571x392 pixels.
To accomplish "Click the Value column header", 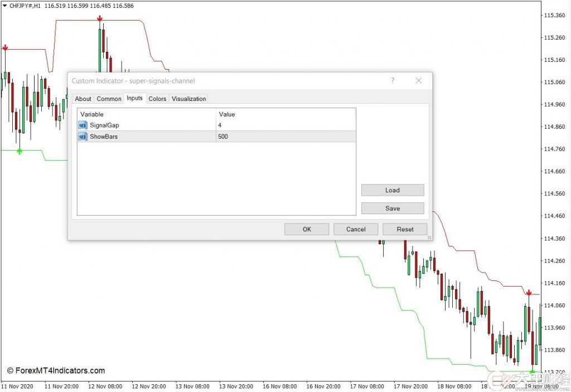I will click(286, 114).
